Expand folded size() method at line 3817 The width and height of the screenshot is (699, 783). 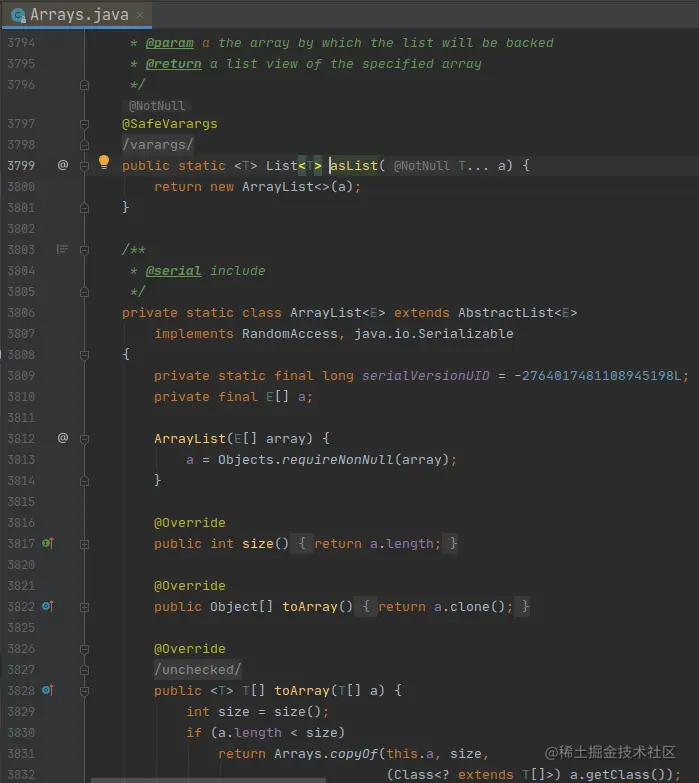84,544
